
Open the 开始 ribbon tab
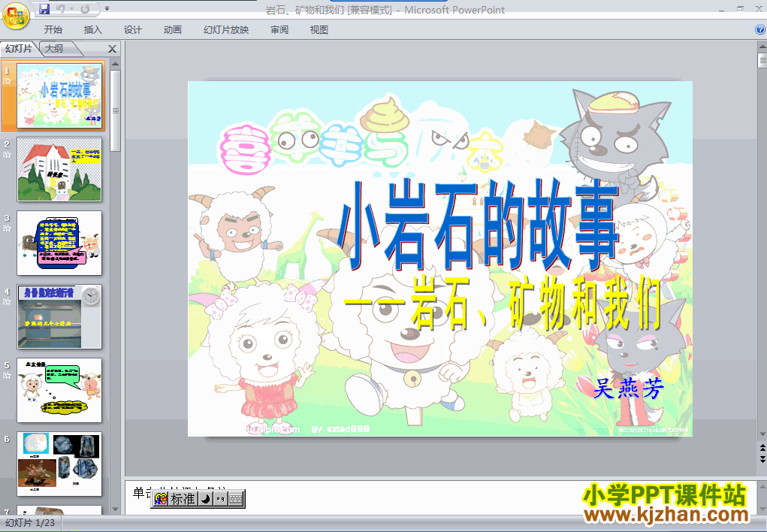click(53, 30)
